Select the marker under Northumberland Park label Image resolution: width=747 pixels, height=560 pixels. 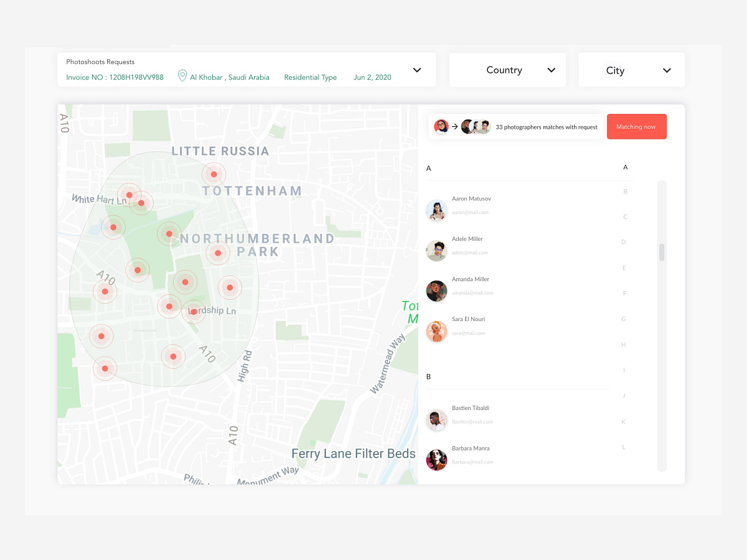(217, 253)
